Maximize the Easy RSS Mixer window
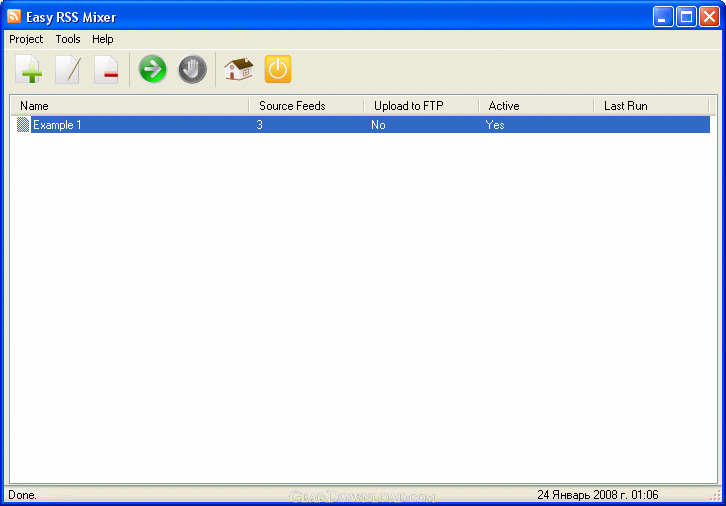 click(x=686, y=17)
